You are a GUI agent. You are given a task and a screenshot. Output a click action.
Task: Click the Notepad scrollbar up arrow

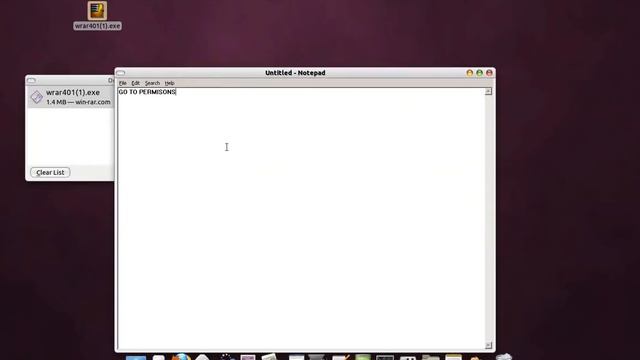[x=488, y=91]
